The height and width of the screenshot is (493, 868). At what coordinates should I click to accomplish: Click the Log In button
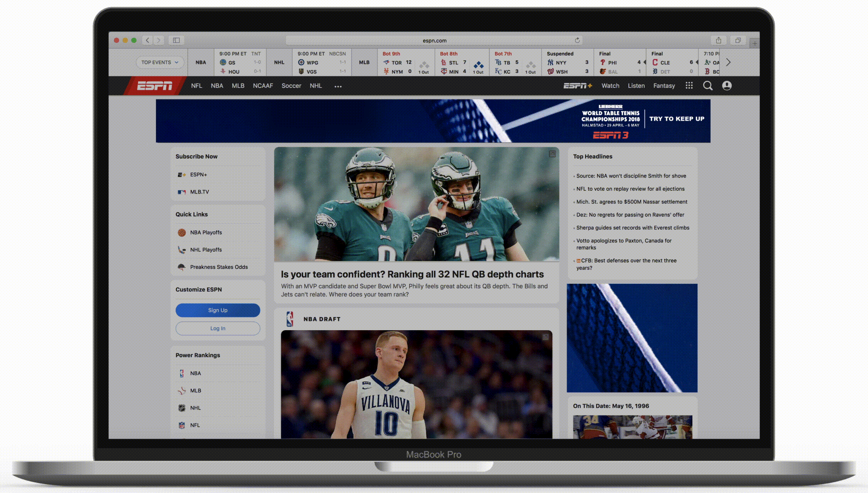[218, 328]
